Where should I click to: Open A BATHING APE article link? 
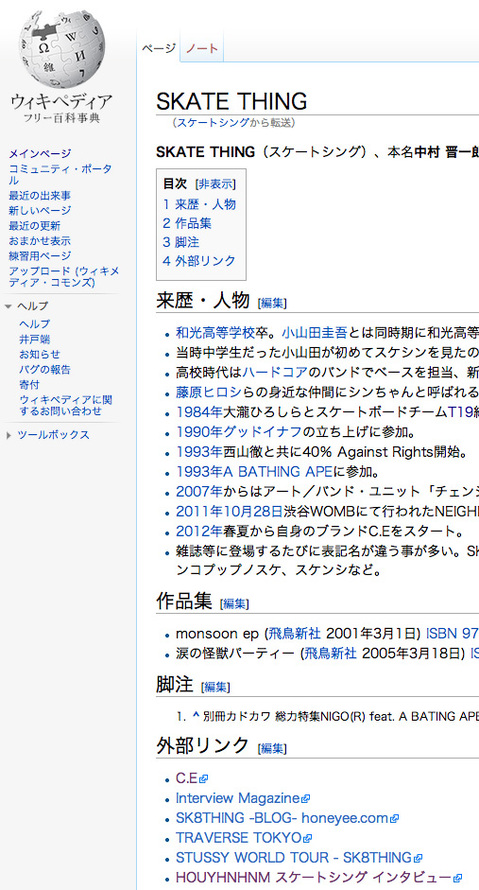coord(278,472)
